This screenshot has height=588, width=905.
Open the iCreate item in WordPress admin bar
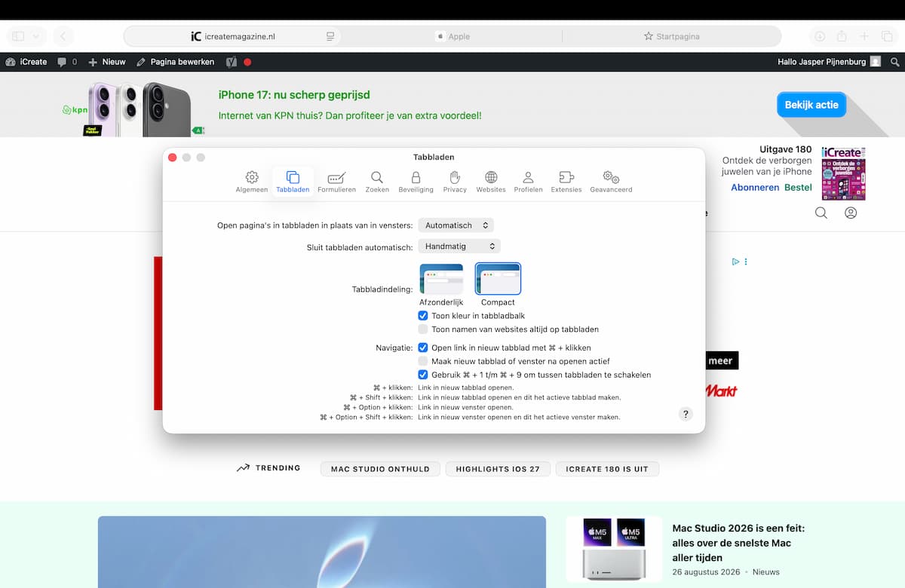tap(26, 62)
